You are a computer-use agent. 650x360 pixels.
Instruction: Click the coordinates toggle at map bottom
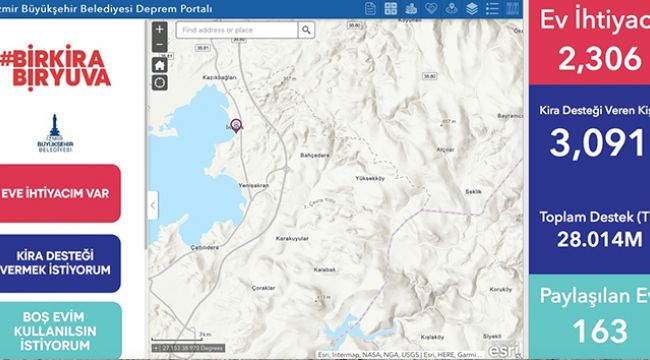[x=156, y=348]
